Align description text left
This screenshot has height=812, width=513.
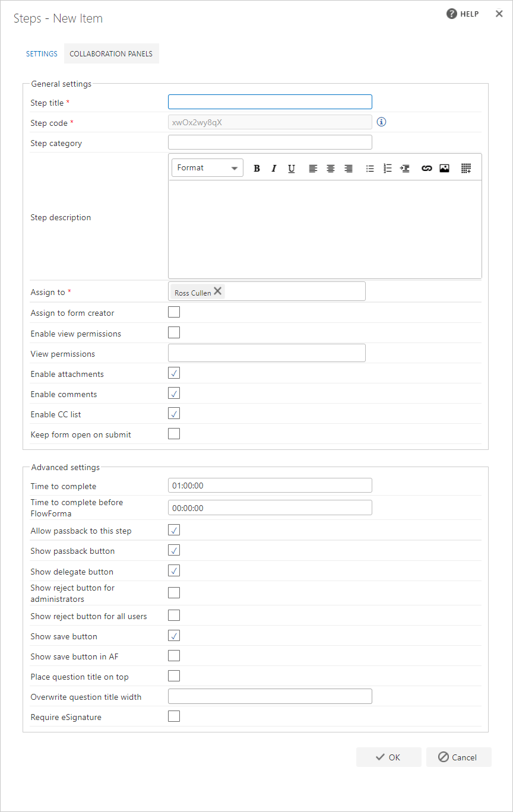[313, 168]
